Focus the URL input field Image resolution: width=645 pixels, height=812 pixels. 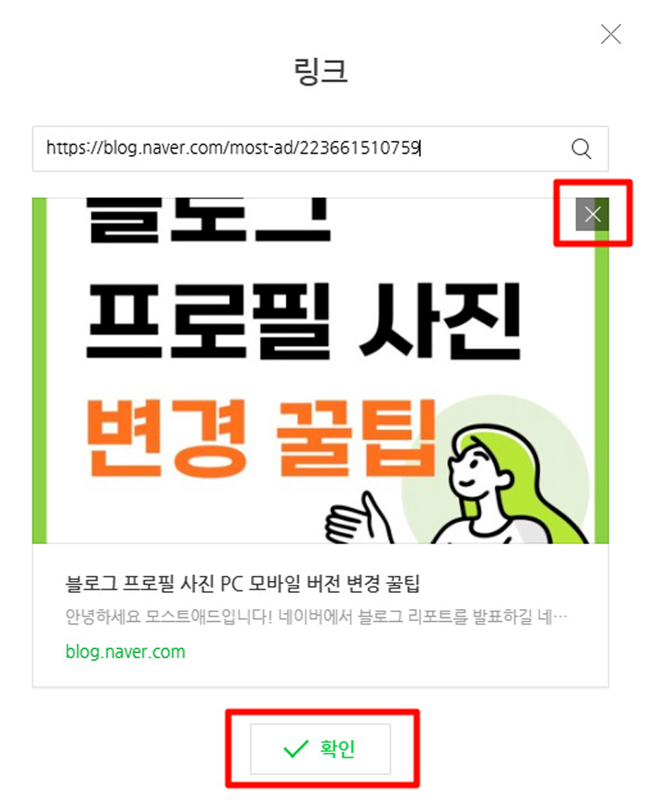320,149
